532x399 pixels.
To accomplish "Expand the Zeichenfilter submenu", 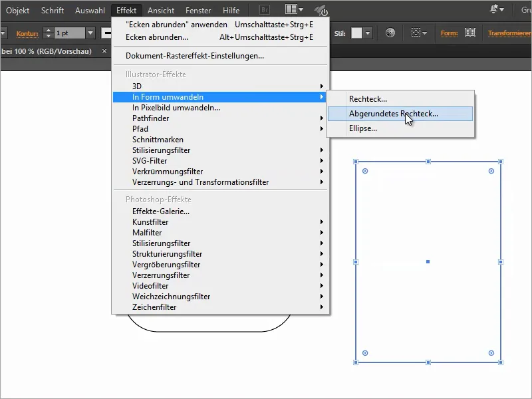I will tap(220, 307).
